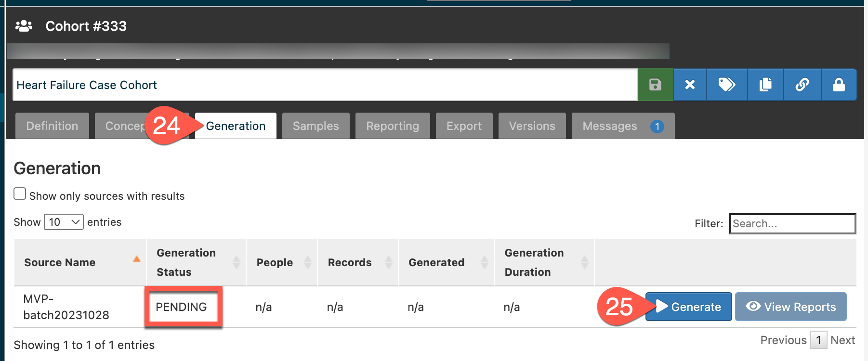
Task: Enable Show only sources with results
Action: [20, 193]
